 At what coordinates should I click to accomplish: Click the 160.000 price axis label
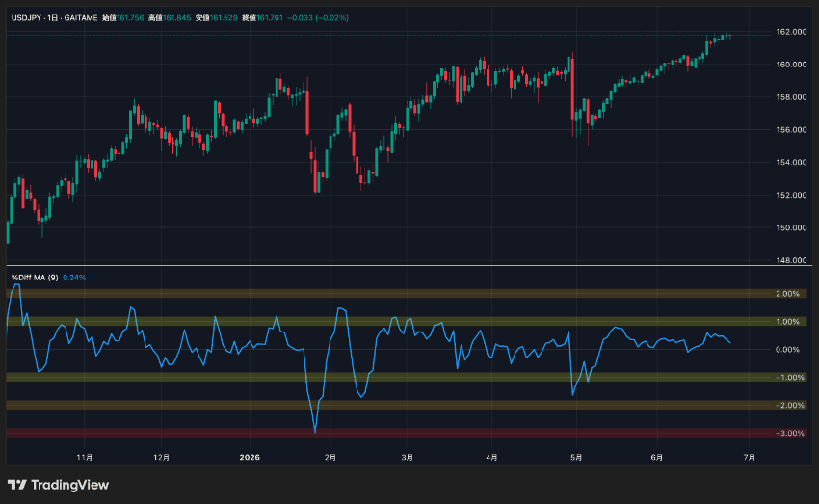[x=791, y=65]
